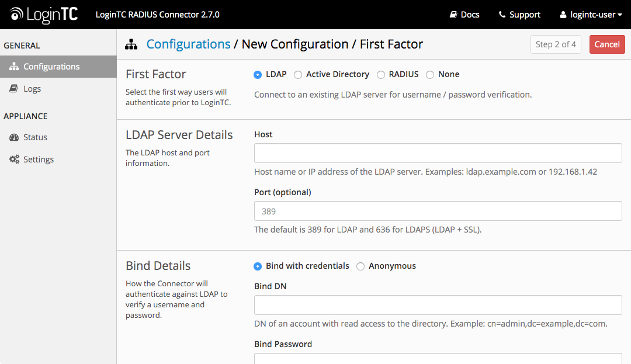The image size is (631, 364).
Task: Click the Configurations breadcrumb link
Action: (x=188, y=44)
